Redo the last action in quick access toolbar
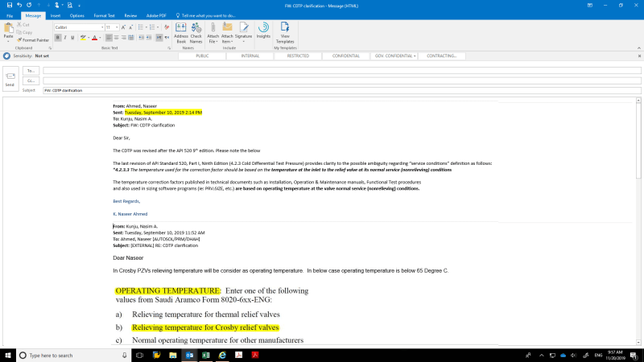This screenshot has width=644, height=362. pos(29,5)
